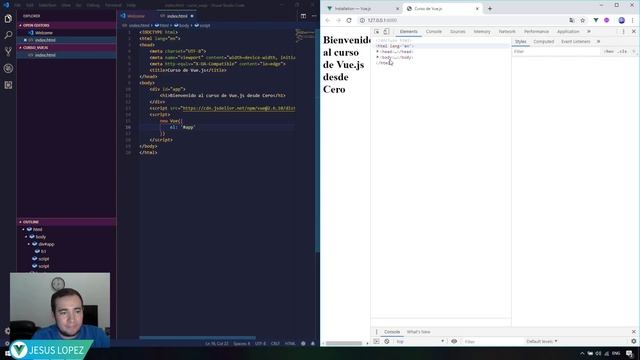
Task: Open the DevTools Console tab
Action: (x=433, y=31)
